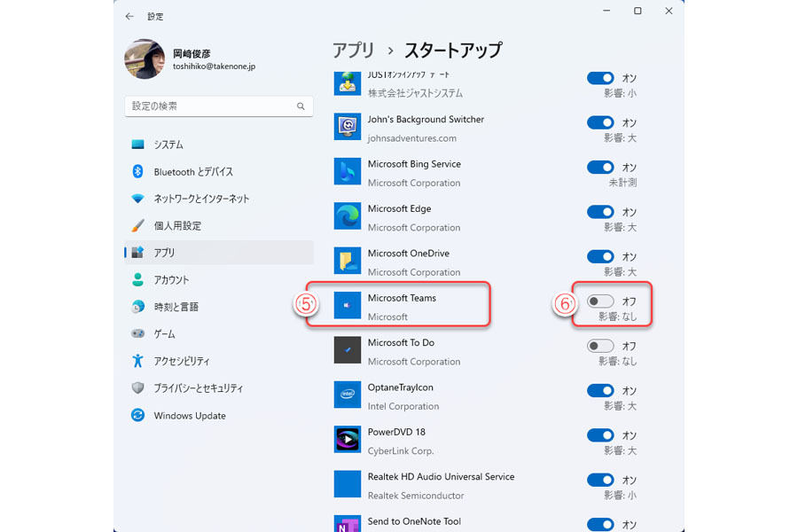Open Windows Update settings

[x=219, y=416]
